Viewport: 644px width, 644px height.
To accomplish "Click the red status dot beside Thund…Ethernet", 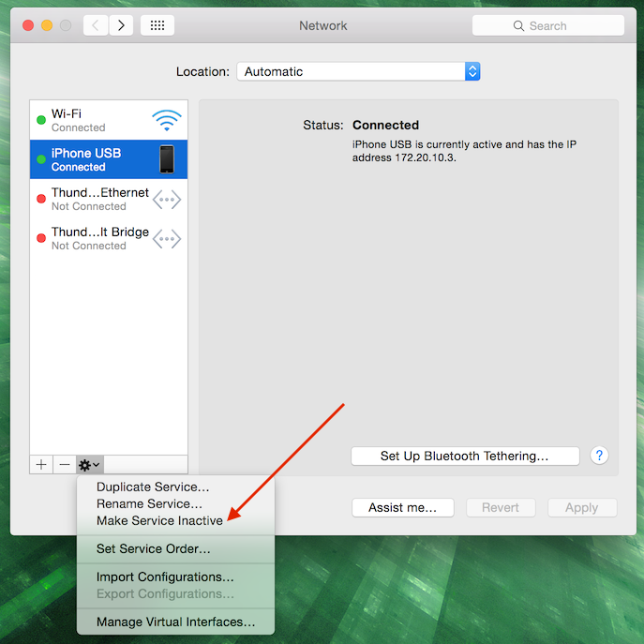I will [41, 199].
